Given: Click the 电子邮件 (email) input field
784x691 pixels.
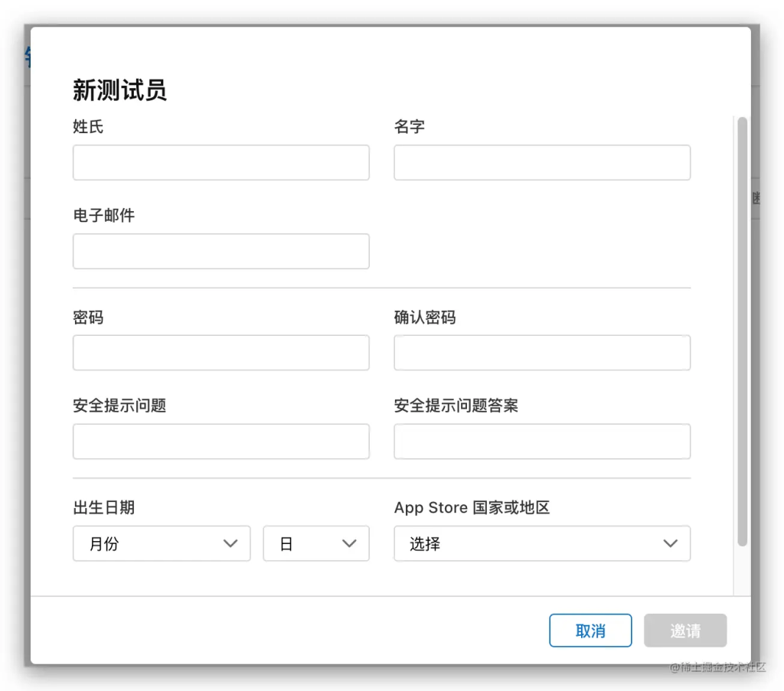Looking at the screenshot, I should coord(220,251).
